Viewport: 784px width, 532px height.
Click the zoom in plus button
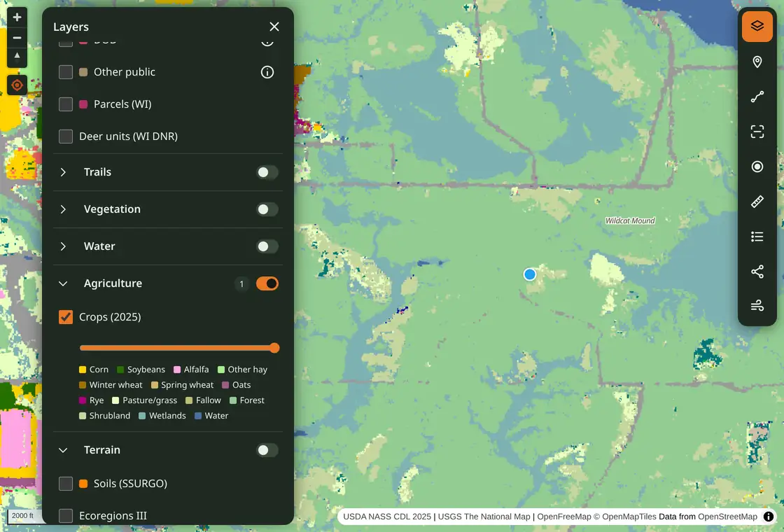click(x=17, y=17)
